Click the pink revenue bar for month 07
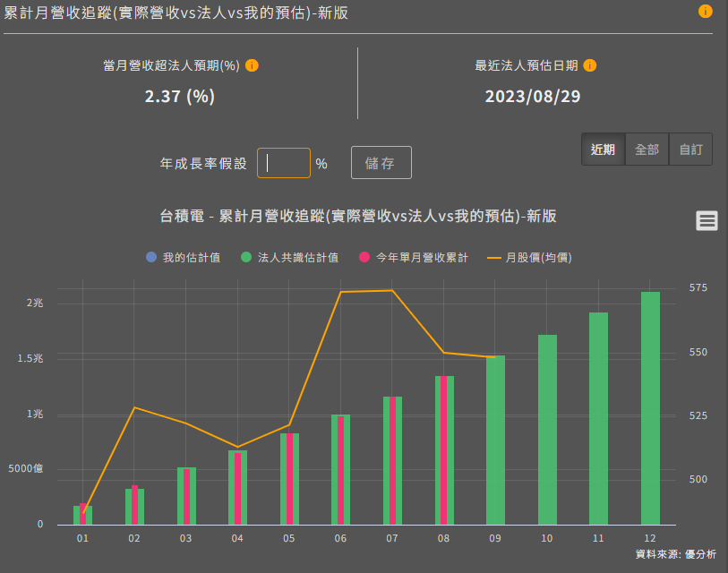This screenshot has height=573, width=728. 392,460
